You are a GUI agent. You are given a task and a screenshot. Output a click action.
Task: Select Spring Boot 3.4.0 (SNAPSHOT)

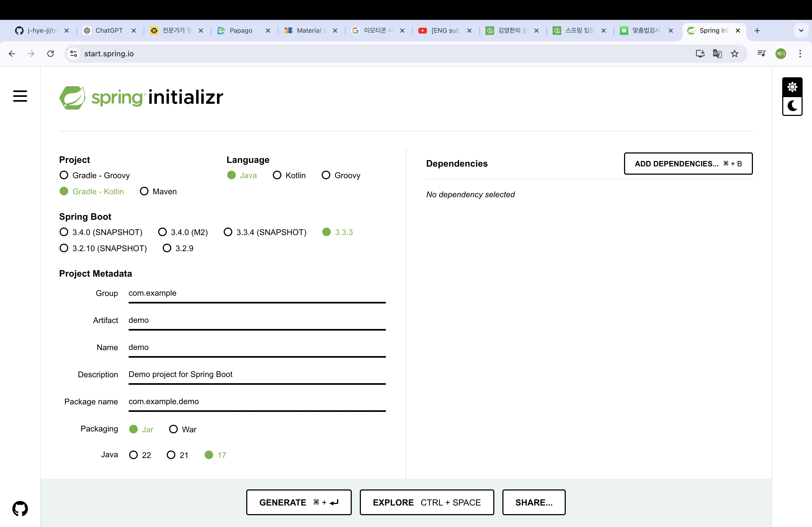click(101, 232)
